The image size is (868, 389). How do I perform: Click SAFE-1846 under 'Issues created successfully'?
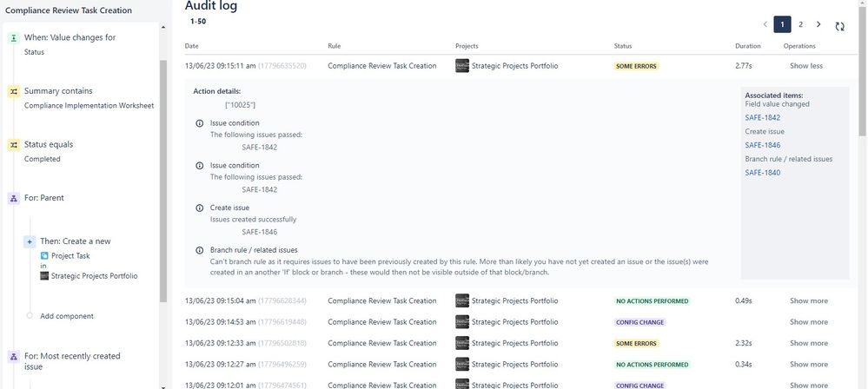click(x=259, y=232)
